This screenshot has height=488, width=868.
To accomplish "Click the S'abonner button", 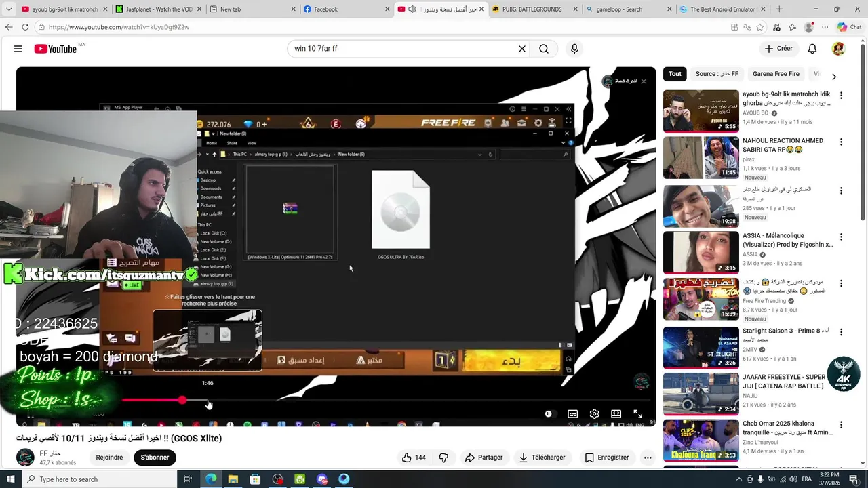I will point(155,457).
